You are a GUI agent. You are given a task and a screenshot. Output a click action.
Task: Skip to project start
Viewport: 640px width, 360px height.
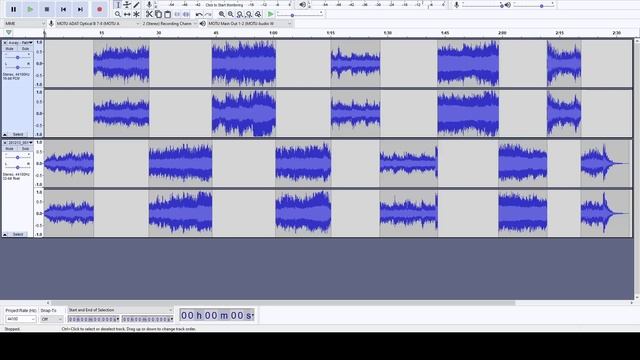(63, 9)
